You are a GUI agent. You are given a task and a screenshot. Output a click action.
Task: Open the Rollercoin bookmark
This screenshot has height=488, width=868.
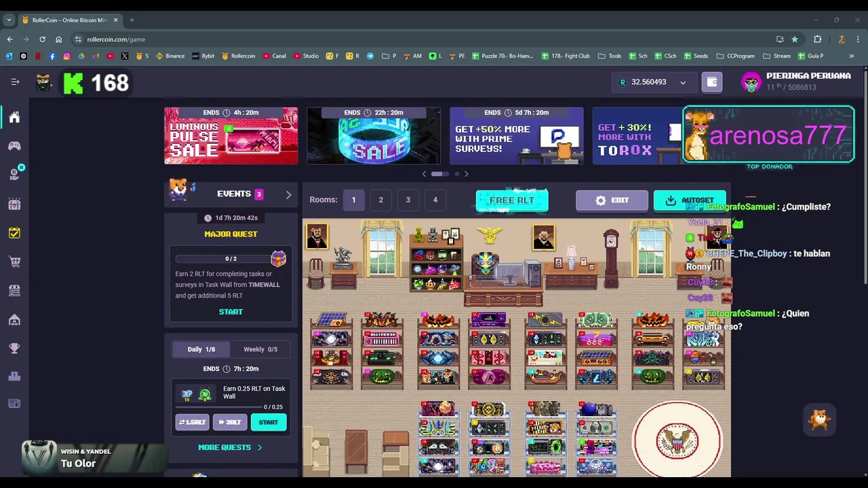(238, 56)
